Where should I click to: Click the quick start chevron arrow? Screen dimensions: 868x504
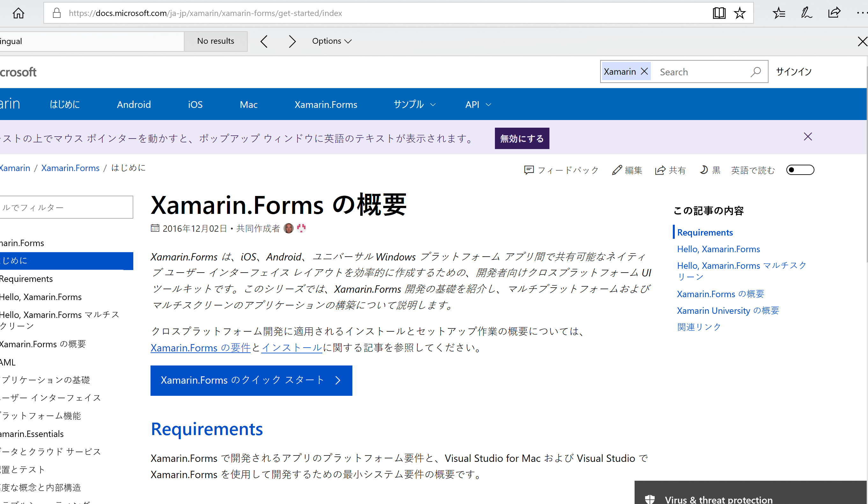click(338, 380)
